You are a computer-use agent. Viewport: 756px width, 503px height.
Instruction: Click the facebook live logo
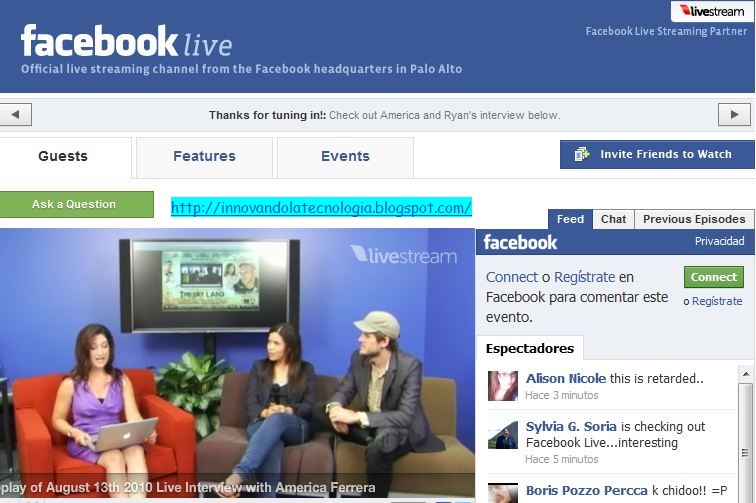[126, 41]
